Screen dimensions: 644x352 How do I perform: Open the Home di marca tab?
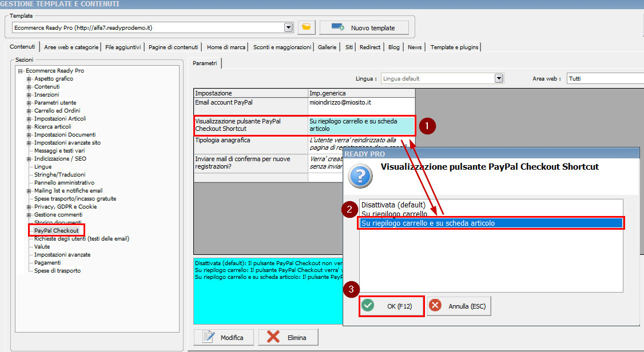226,47
